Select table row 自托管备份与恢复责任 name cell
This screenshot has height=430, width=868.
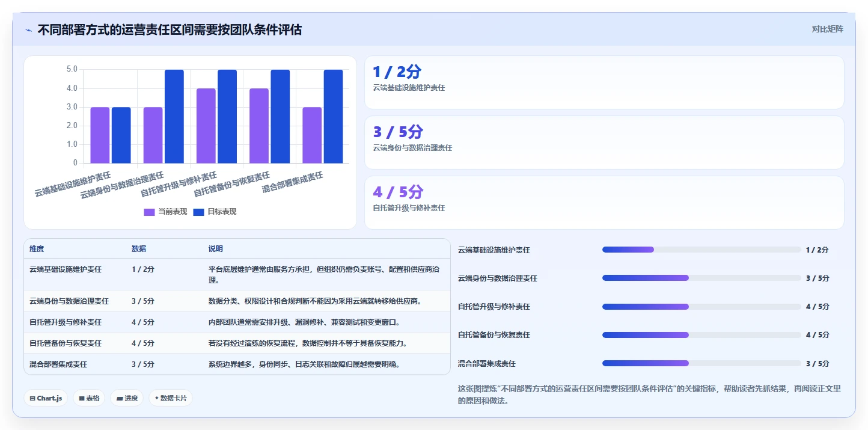click(66, 343)
